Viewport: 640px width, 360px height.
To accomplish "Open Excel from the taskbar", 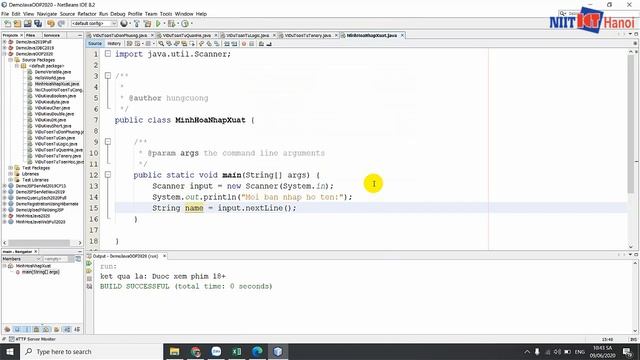I will [x=236, y=351].
